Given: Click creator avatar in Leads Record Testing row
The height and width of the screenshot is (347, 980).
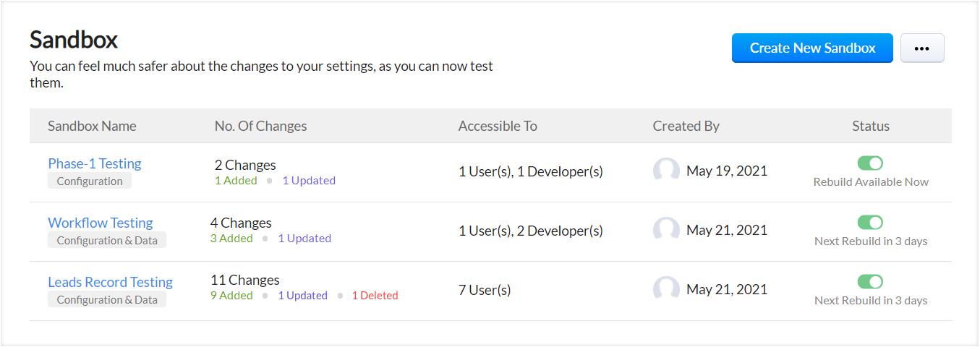Looking at the screenshot, I should tap(666, 290).
